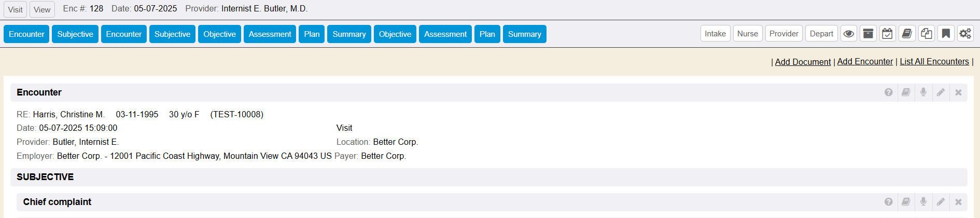
Task: Open the List All Encounters link
Action: coord(934,61)
